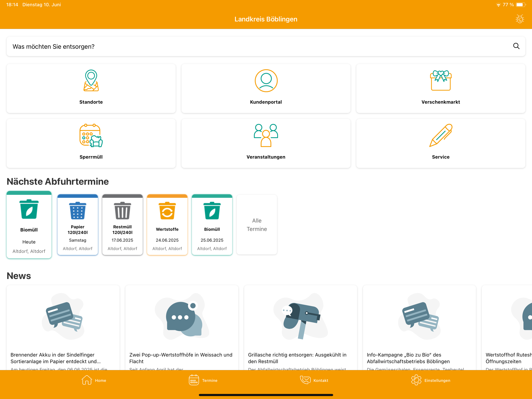This screenshot has height=399, width=532.
Task: Select the orange Wertstoffe bin icon
Action: pos(167,211)
